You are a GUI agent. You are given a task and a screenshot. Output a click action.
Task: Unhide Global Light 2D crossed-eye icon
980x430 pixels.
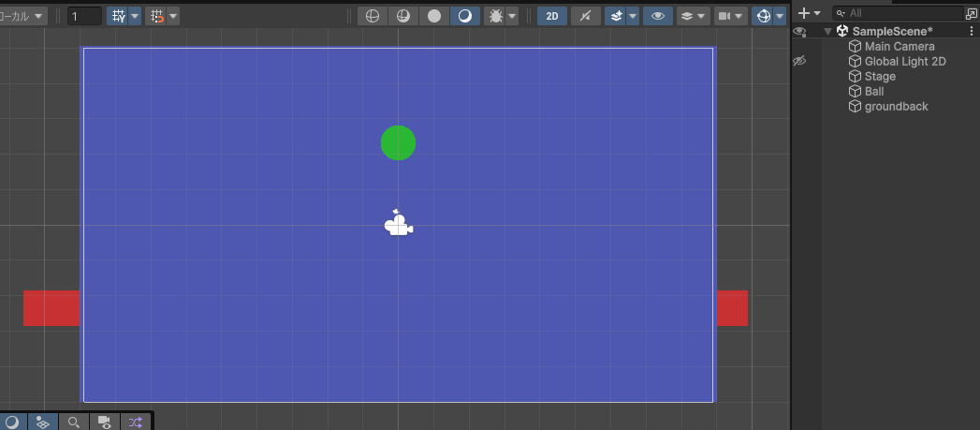tap(799, 61)
